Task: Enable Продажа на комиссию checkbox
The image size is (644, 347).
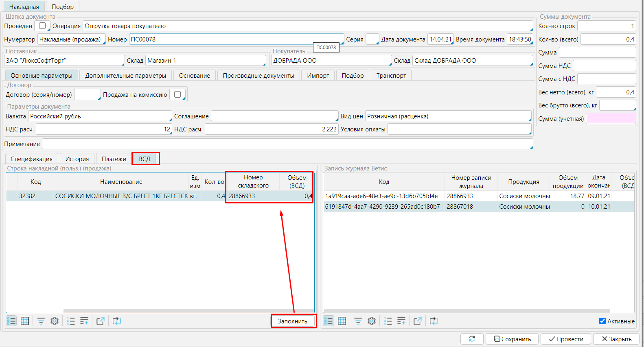Action: tap(177, 94)
